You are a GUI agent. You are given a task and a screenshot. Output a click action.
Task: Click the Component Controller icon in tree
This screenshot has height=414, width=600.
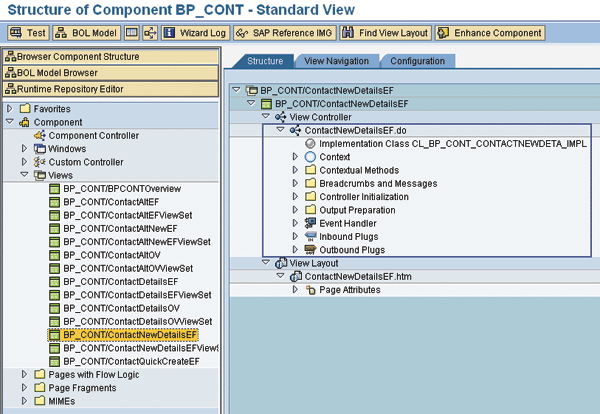[x=40, y=135]
